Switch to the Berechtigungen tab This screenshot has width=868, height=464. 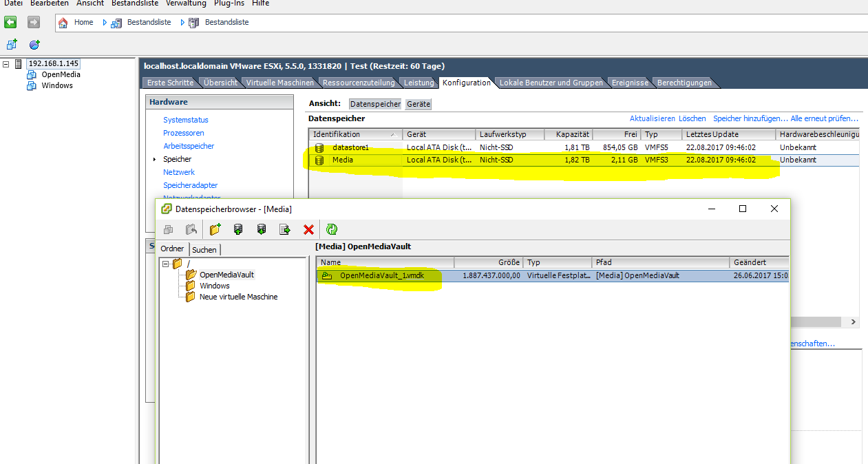684,83
